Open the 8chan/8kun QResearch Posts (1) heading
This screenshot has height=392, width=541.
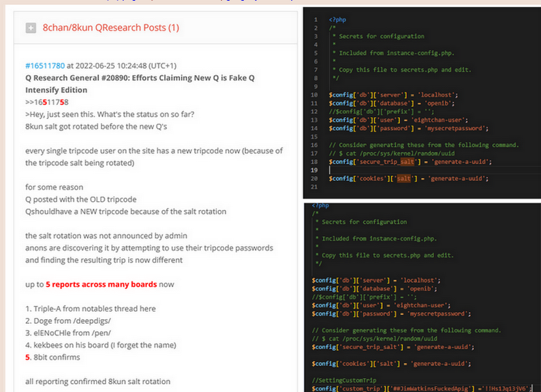[x=111, y=27]
